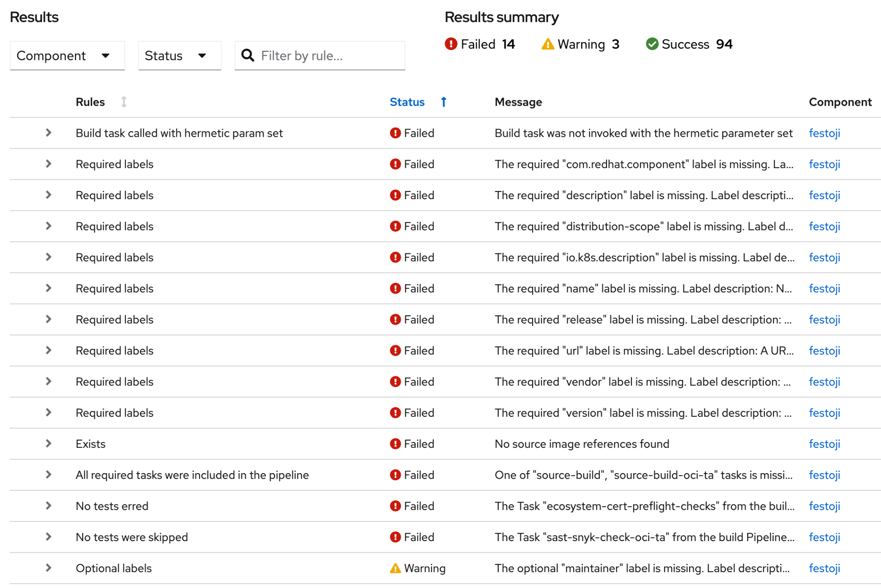Open the Status filter dropdown
The width and height of the screenshot is (881, 588).
[x=179, y=55]
